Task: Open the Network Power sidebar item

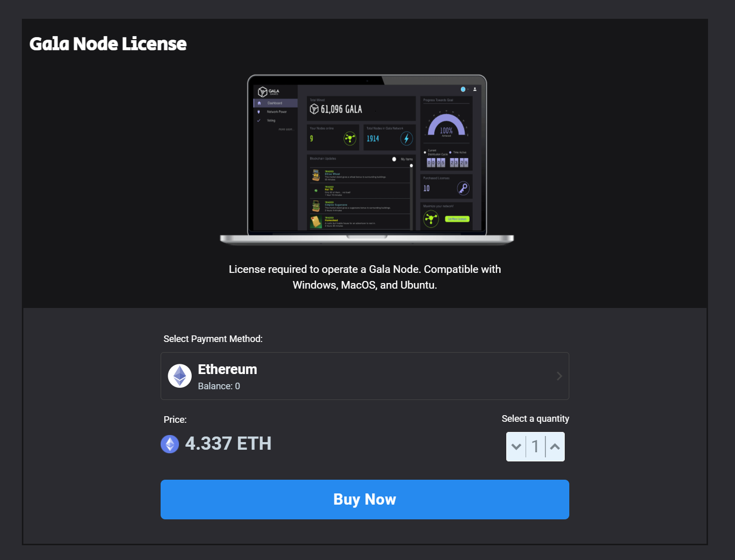Action: 275,112
